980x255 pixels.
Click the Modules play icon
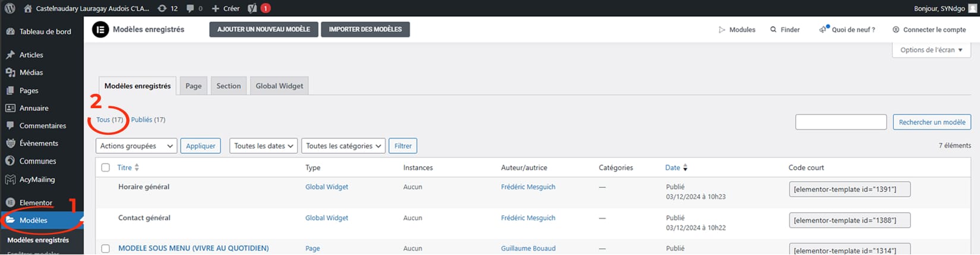(722, 30)
